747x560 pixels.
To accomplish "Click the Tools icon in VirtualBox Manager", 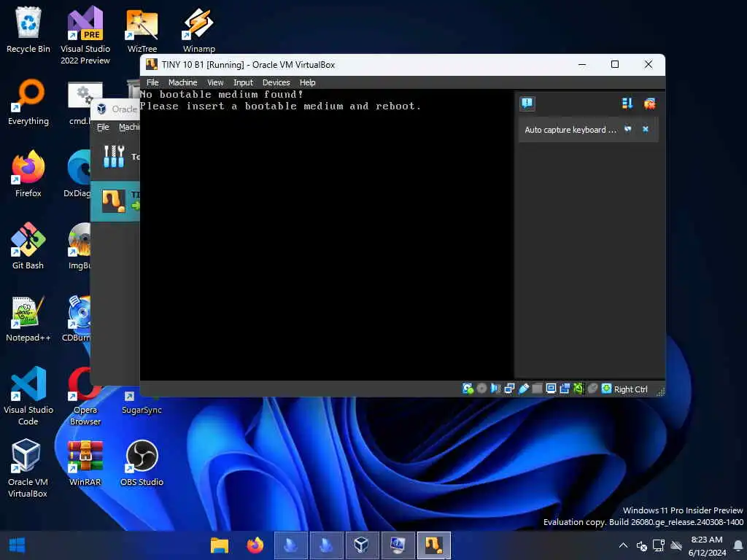I will [x=114, y=156].
